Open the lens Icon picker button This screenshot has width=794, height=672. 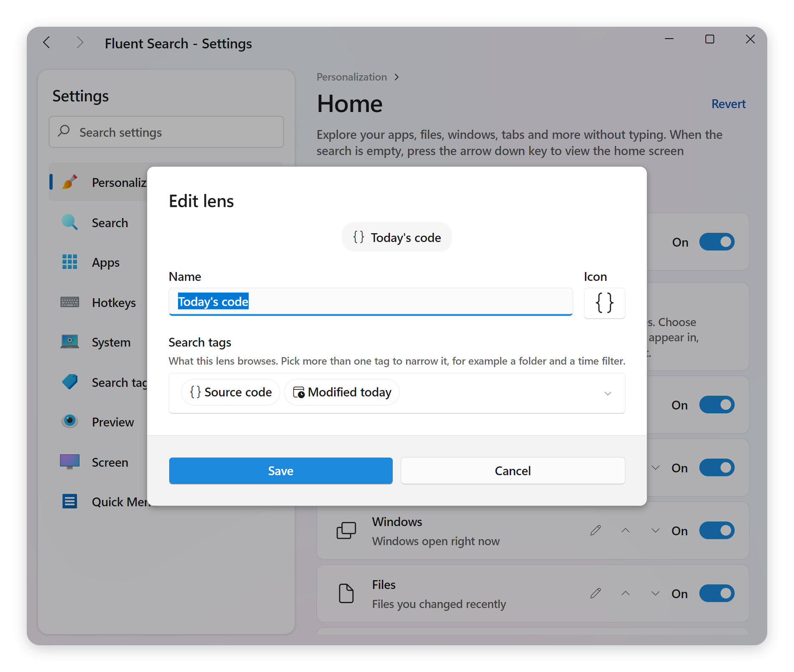pos(604,303)
